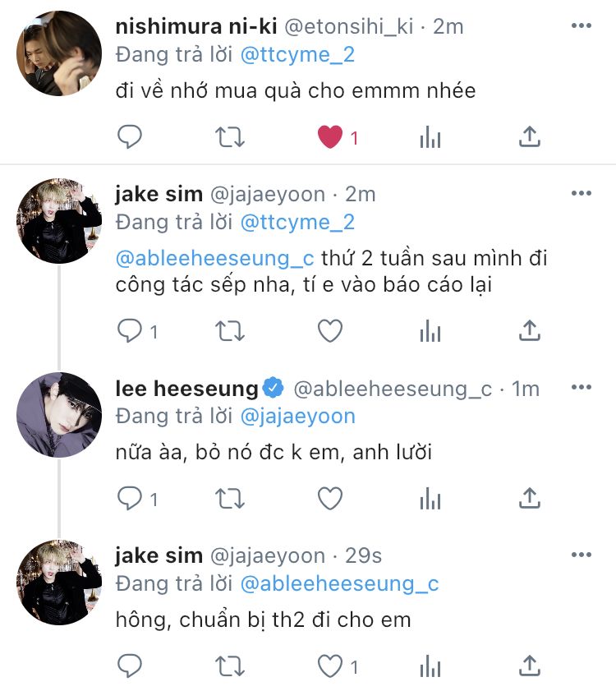This screenshot has height=691, width=616.
Task: Open @ableeheeseung_c mention in jake sim's tweet
Action: (214, 258)
